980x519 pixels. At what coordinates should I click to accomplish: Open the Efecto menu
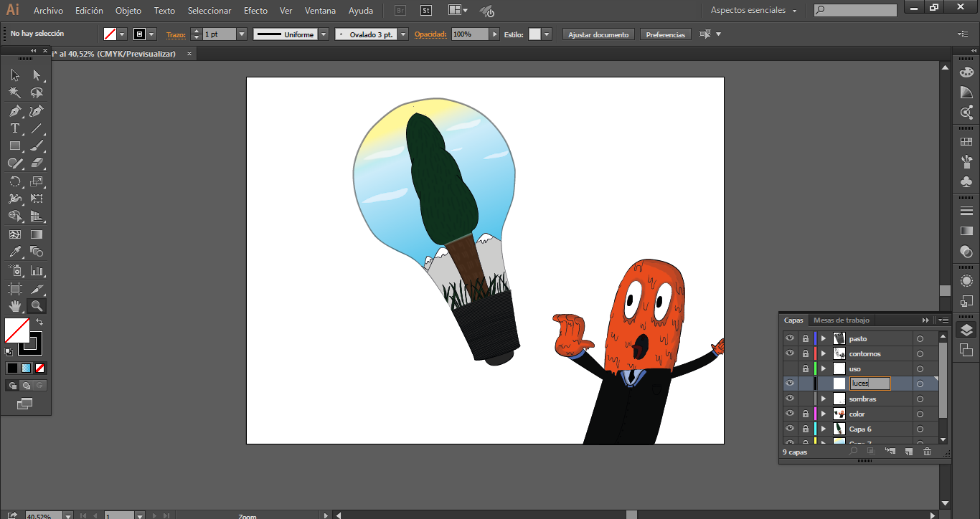(255, 11)
